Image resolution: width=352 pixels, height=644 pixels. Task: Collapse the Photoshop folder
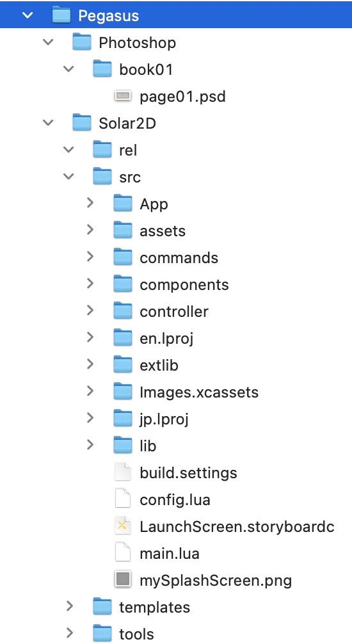coord(48,42)
